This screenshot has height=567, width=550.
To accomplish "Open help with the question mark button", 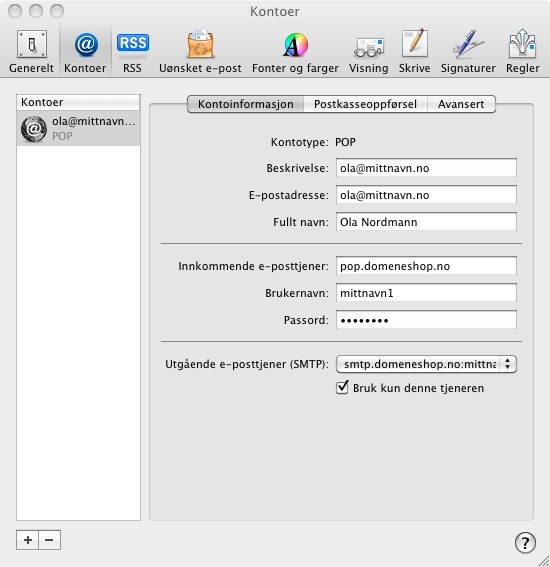I will click(x=525, y=542).
